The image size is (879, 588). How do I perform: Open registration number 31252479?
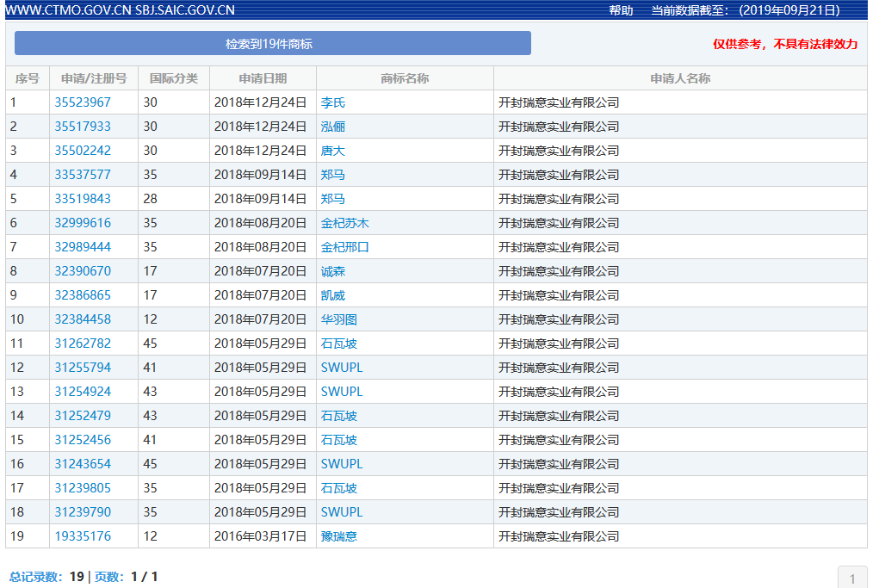[x=83, y=416]
